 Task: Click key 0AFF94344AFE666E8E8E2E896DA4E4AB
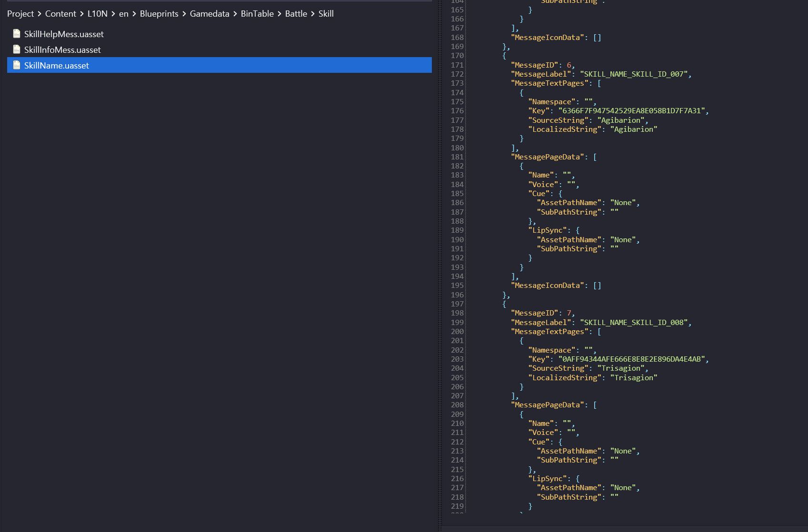[631, 359]
